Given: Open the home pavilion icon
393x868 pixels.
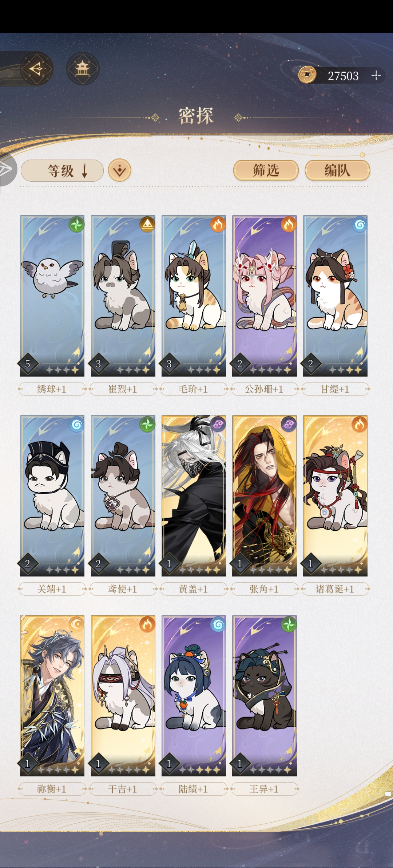Looking at the screenshot, I should coord(83,69).
